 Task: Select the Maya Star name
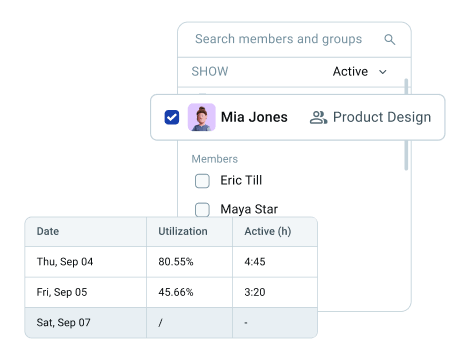[x=249, y=209]
